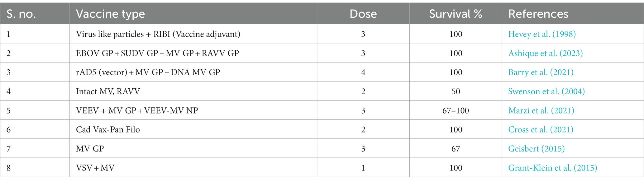Open the Cross et al. (2021) reference
Screen dimensions: 644x182
click(541, 129)
